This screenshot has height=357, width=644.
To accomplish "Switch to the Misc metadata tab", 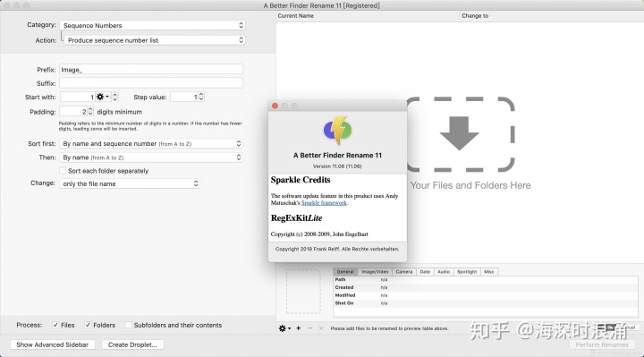I will click(488, 271).
